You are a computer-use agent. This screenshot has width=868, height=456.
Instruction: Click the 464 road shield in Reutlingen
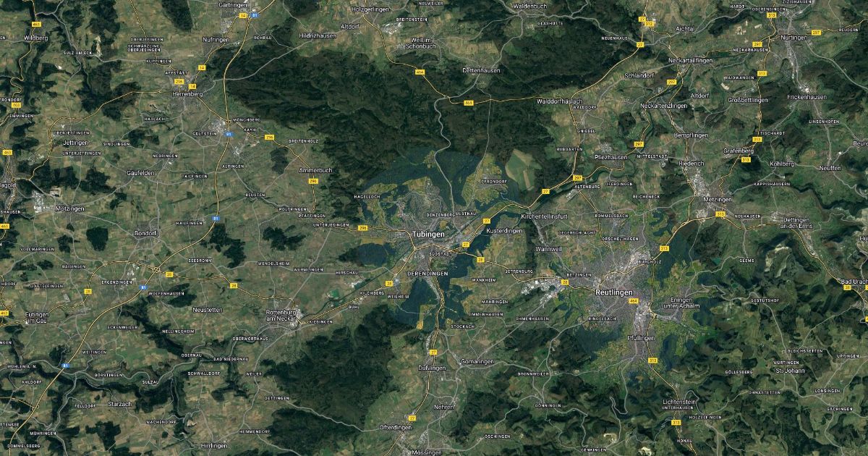pos(634,301)
